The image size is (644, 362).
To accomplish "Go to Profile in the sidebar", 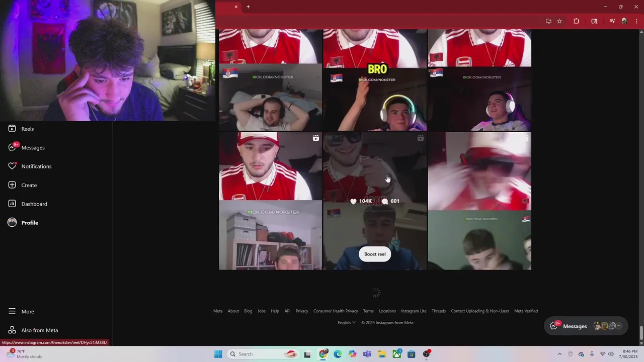I will [23, 223].
